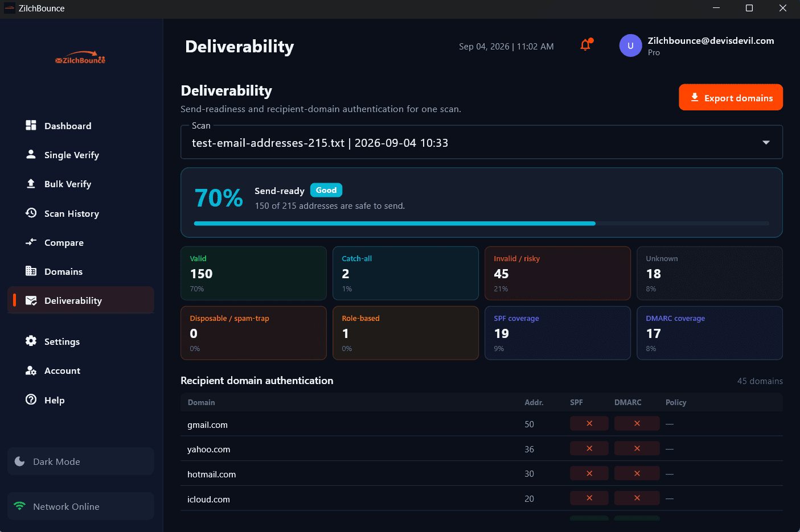Click the Domains building icon
The image size is (800, 532).
(x=31, y=271)
